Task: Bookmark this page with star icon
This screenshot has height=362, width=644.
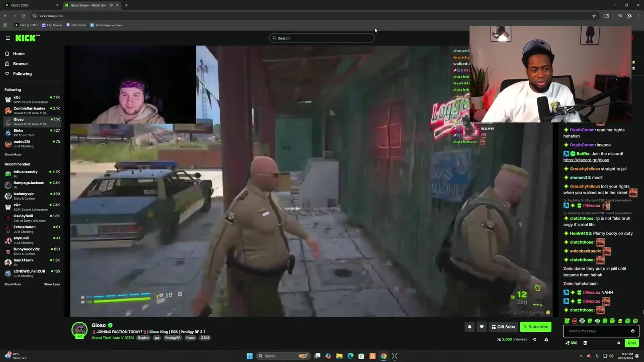Action: [x=594, y=16]
